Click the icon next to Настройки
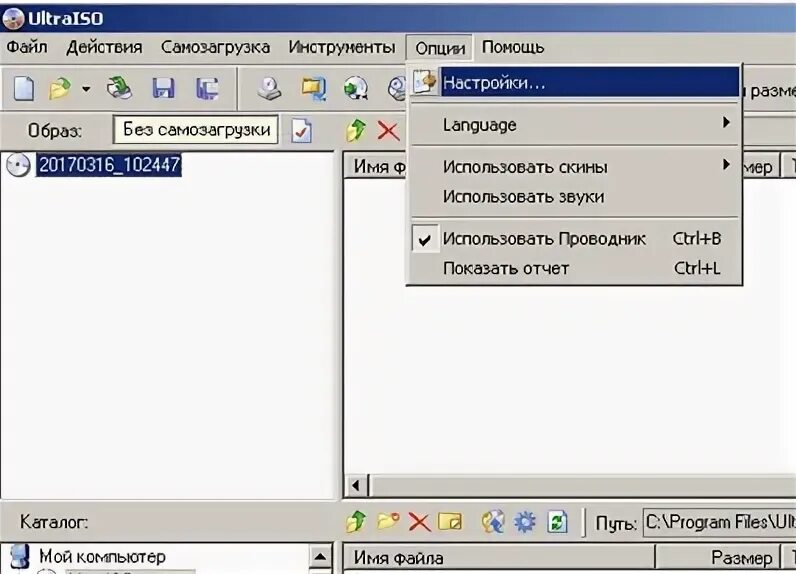Viewport: 796px width, 574px height. point(424,82)
